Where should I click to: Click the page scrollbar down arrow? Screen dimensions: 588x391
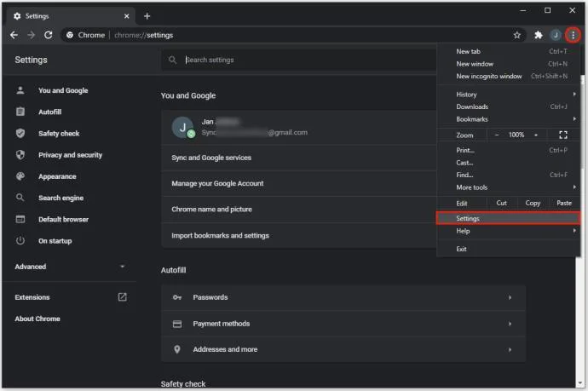[580, 383]
